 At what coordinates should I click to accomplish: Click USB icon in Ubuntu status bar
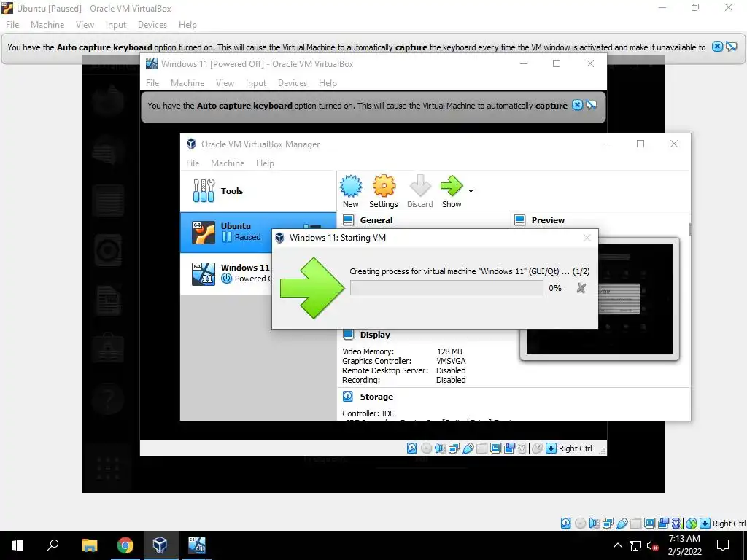tap(622, 524)
